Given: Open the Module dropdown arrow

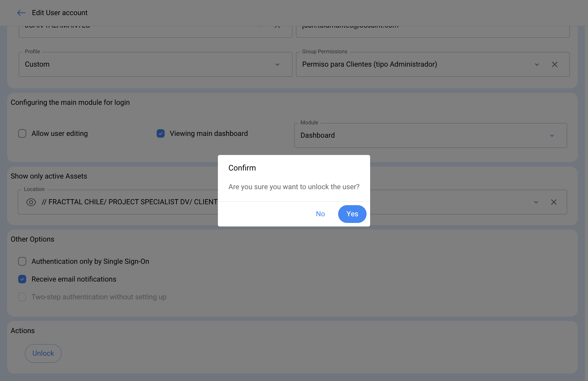Looking at the screenshot, I should 552,135.
